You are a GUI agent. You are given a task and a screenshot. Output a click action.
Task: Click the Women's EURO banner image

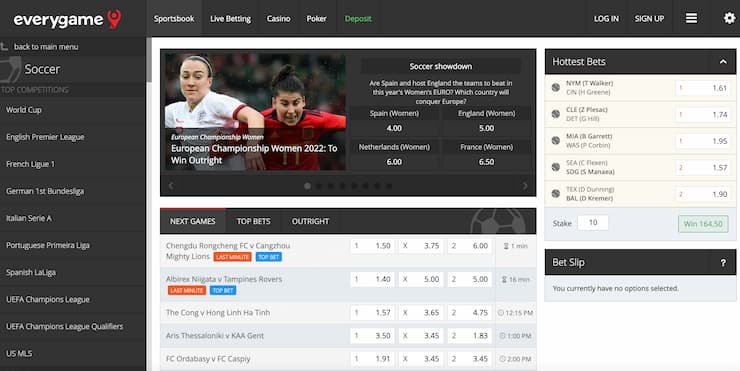click(x=255, y=112)
